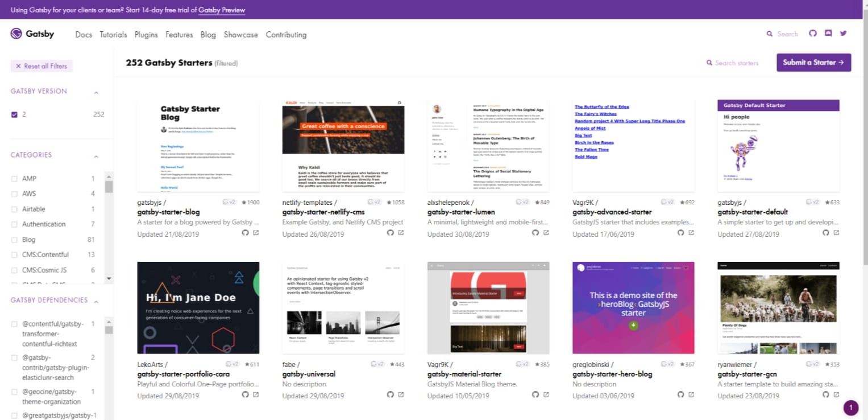Click Reset all Filters button
The image size is (868, 420).
coord(41,66)
